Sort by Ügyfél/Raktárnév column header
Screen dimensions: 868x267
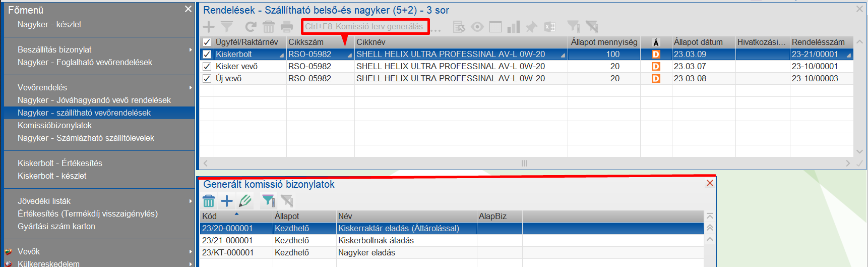[250, 42]
